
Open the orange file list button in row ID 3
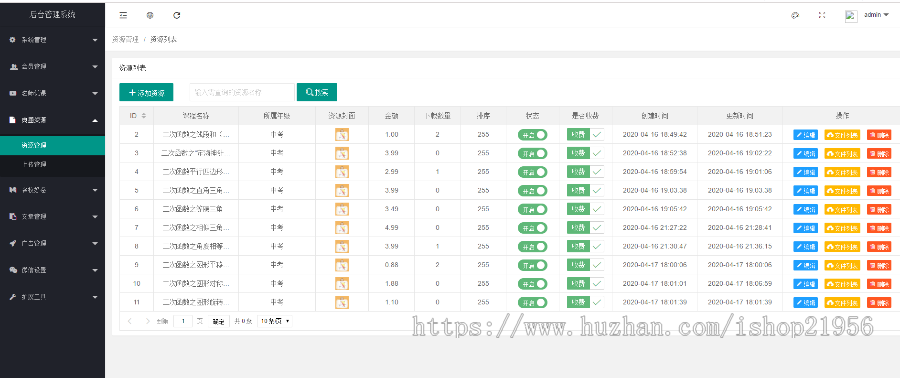pos(842,153)
